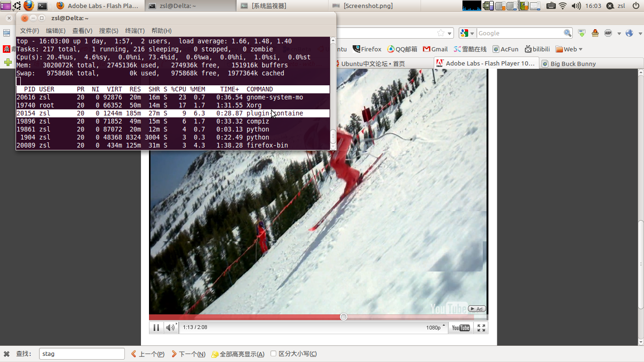Viewport: 644px width, 362px height.
Task: Click the terminal window vertical scrollbar
Action: click(333, 93)
